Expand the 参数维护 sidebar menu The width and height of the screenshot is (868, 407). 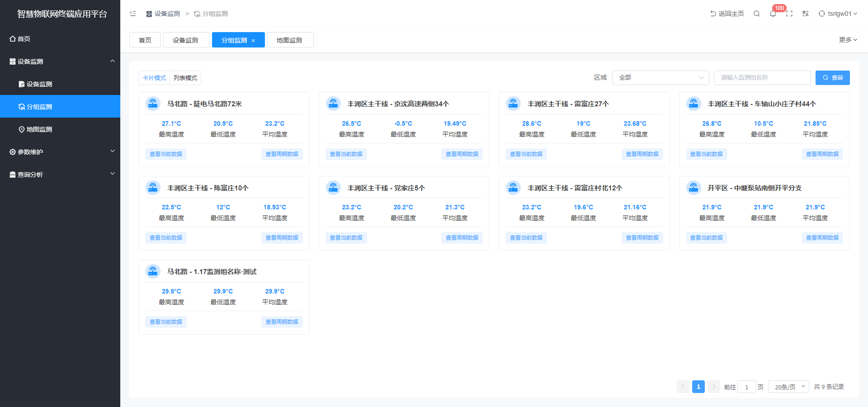pyautogui.click(x=60, y=152)
